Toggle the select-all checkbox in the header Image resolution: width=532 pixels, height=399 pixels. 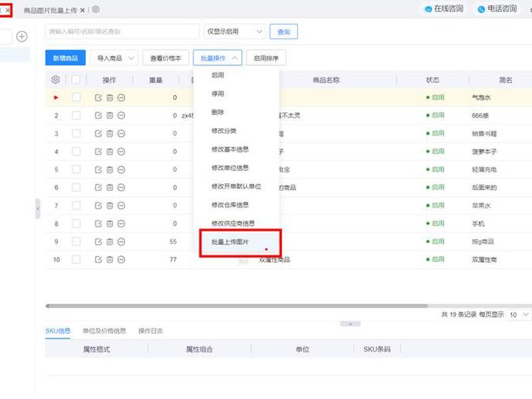[76, 79]
